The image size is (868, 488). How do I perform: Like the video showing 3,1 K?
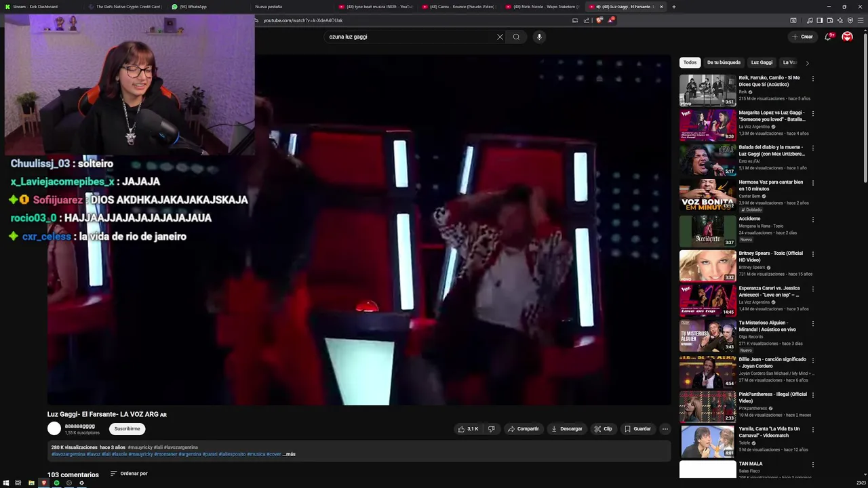(468, 428)
